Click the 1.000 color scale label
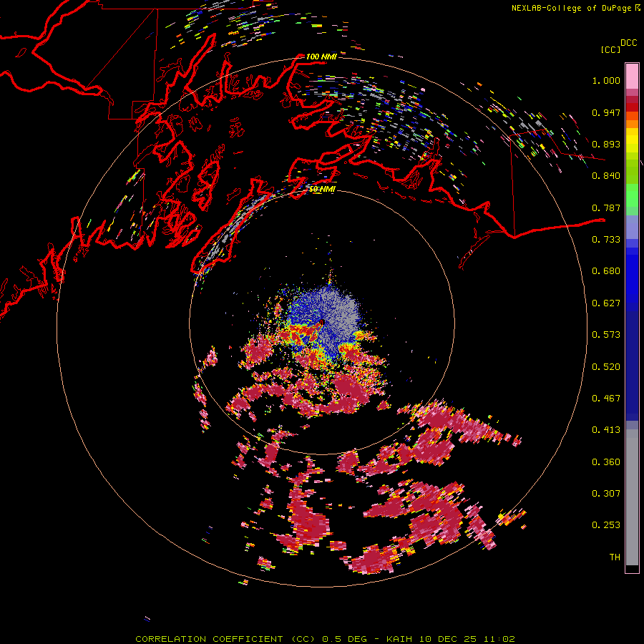 pyautogui.click(x=606, y=80)
